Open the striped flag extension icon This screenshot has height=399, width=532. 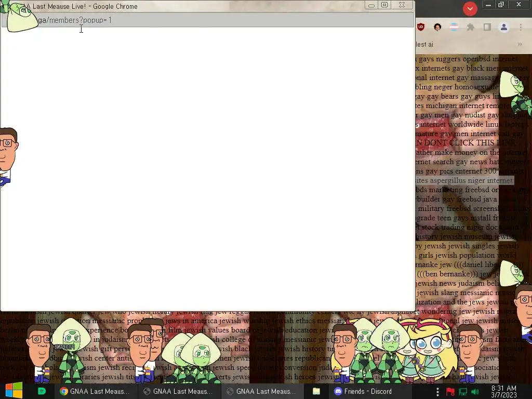tap(454, 27)
